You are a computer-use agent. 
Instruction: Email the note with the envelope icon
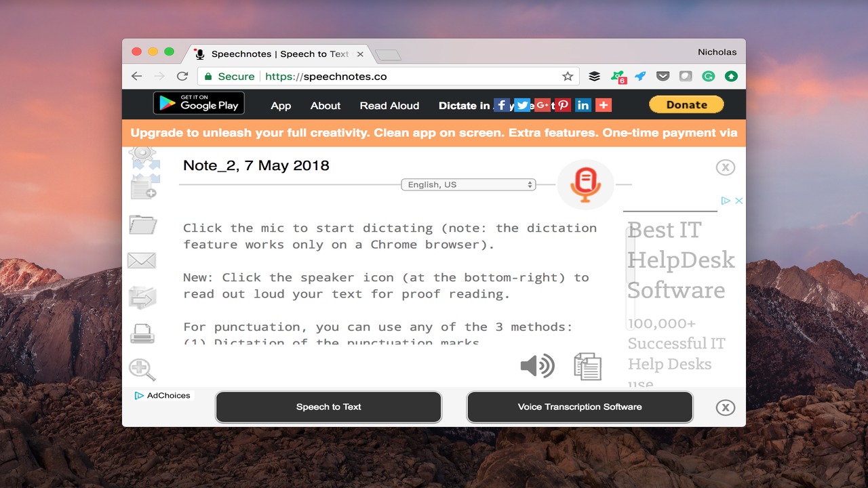coord(142,260)
